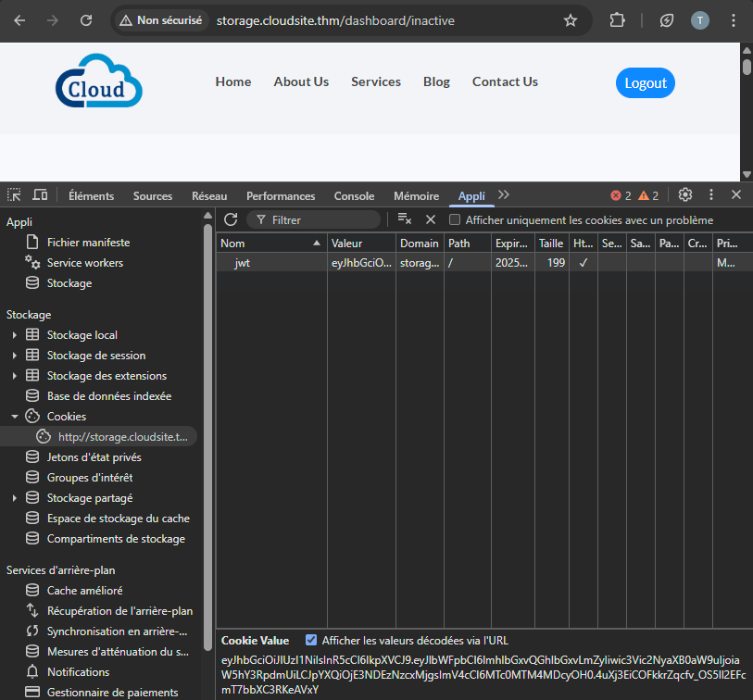Open Récupération de l'arrière-plan

[x=119, y=611]
